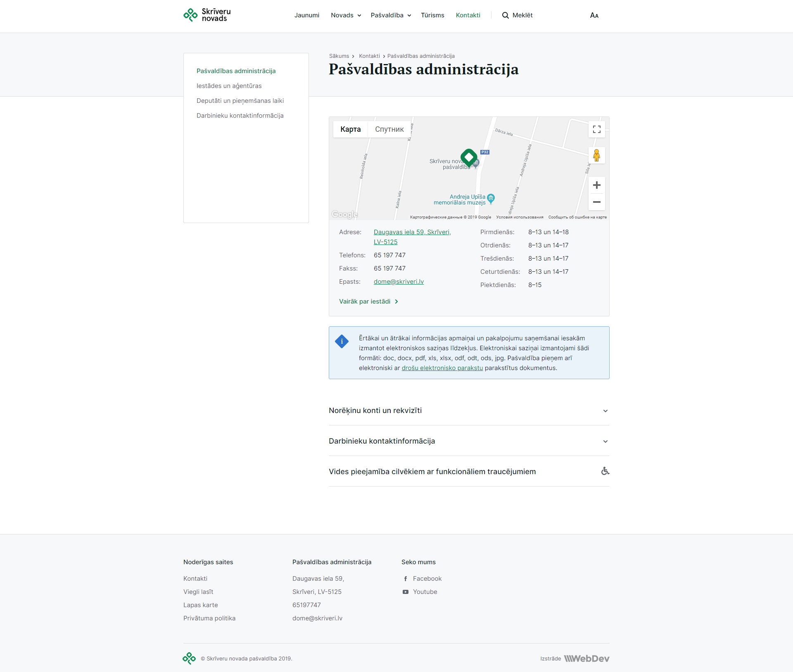Open the Pašvaldība dropdown menu

[391, 15]
